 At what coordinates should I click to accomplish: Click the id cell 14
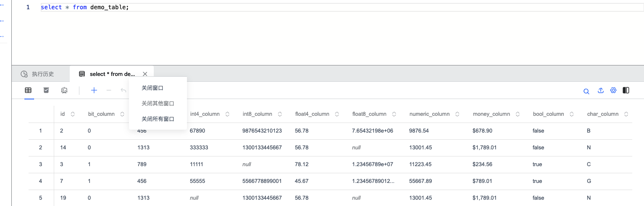coord(63,148)
